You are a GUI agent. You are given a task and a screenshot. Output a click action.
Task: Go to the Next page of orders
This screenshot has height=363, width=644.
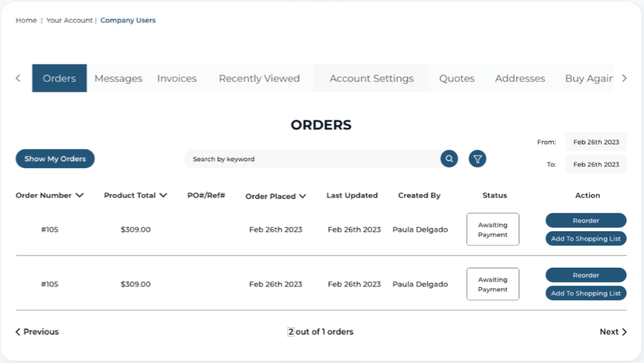[613, 332]
